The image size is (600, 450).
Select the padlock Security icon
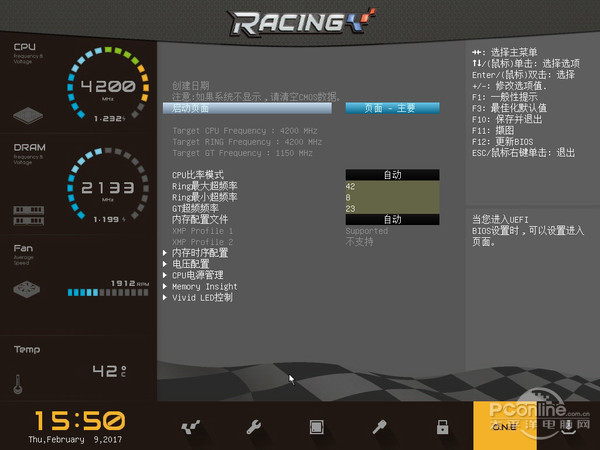442,427
